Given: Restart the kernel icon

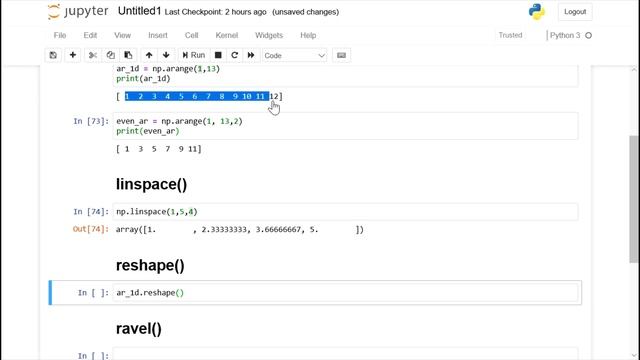Looking at the screenshot, I should (x=235, y=55).
